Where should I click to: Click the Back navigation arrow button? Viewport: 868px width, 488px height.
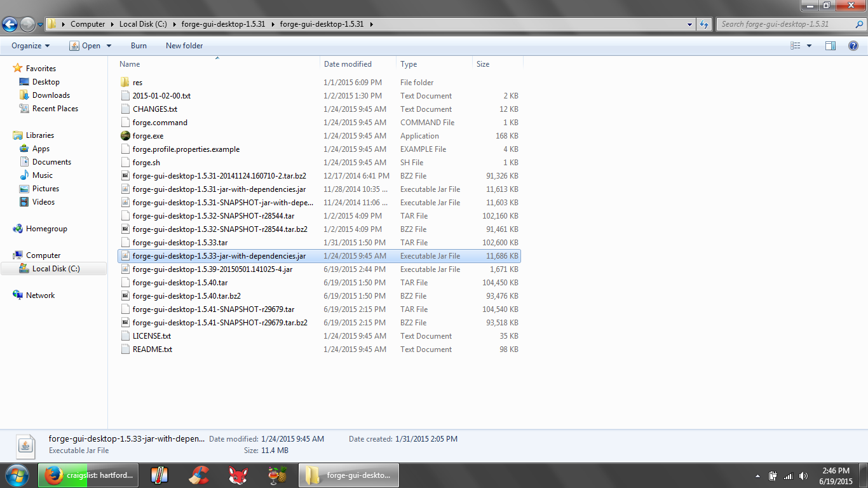click(10, 24)
